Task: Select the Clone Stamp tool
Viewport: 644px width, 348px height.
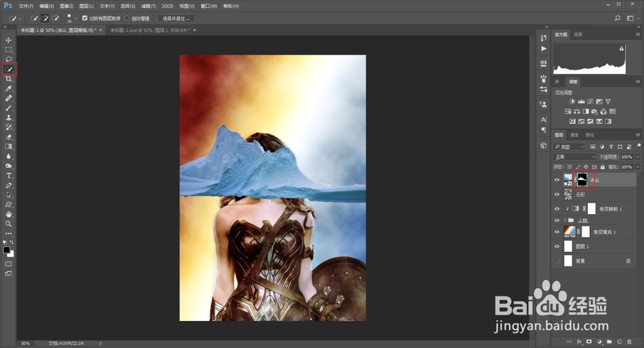Action: (8, 118)
